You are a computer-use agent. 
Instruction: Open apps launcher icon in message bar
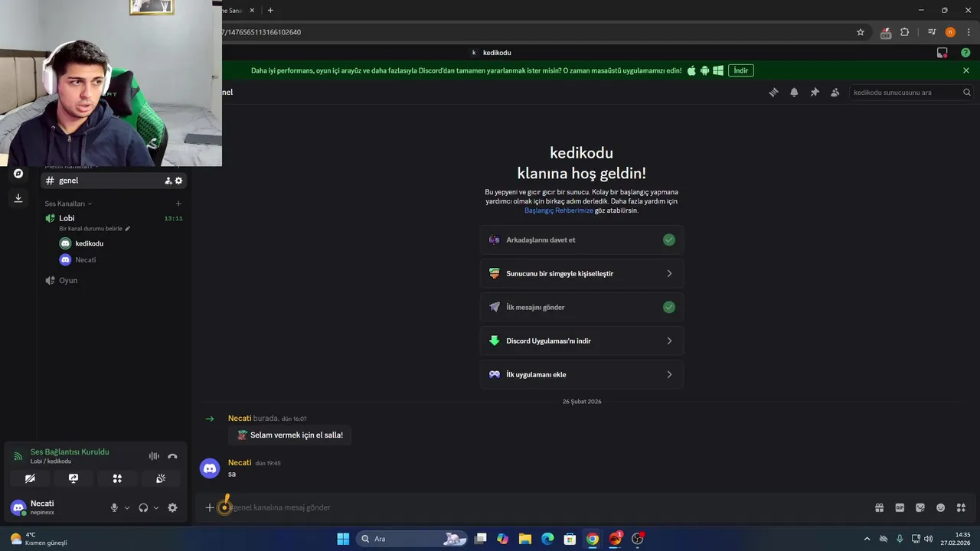[961, 507]
